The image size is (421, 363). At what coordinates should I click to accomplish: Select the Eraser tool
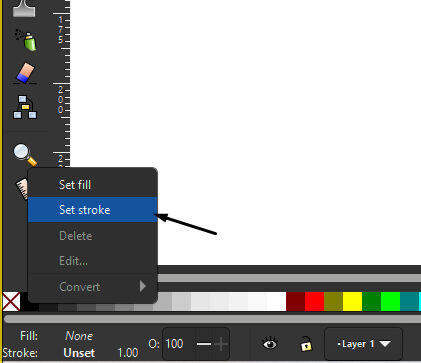click(x=25, y=73)
